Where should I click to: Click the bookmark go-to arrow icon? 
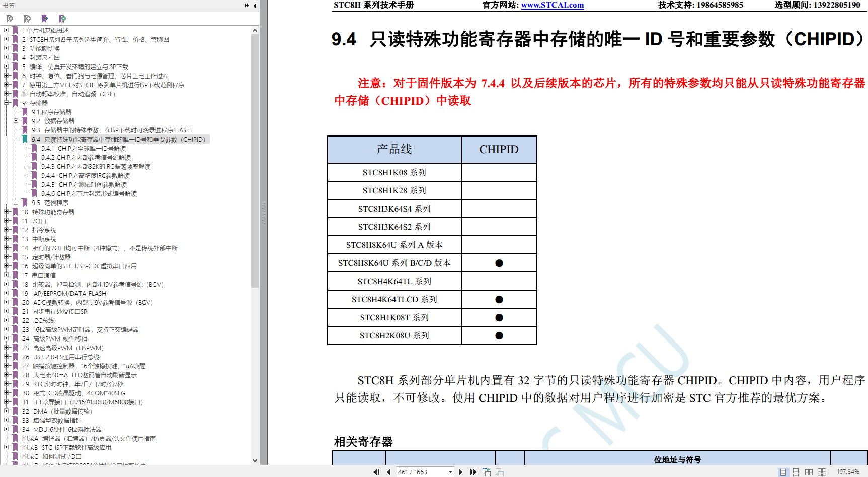[x=45, y=19]
